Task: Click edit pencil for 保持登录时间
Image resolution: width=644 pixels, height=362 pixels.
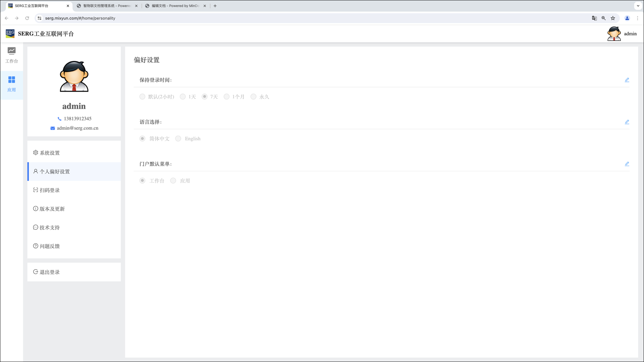Action: 627,80
